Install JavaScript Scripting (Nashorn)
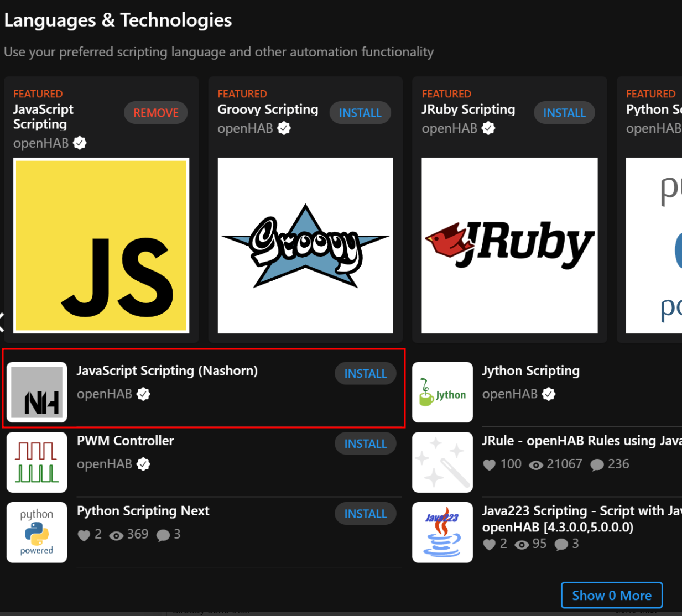The height and width of the screenshot is (616, 682). pyautogui.click(x=365, y=374)
